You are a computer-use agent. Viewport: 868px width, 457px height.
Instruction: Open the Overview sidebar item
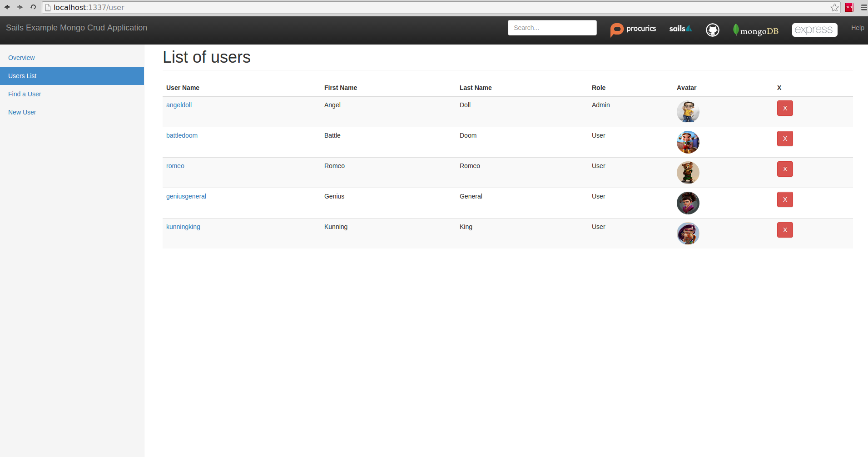(72, 58)
